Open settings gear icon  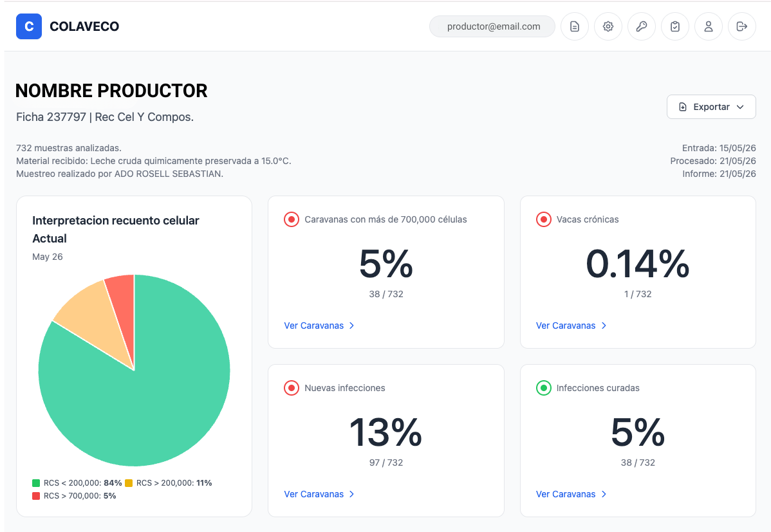[608, 26]
